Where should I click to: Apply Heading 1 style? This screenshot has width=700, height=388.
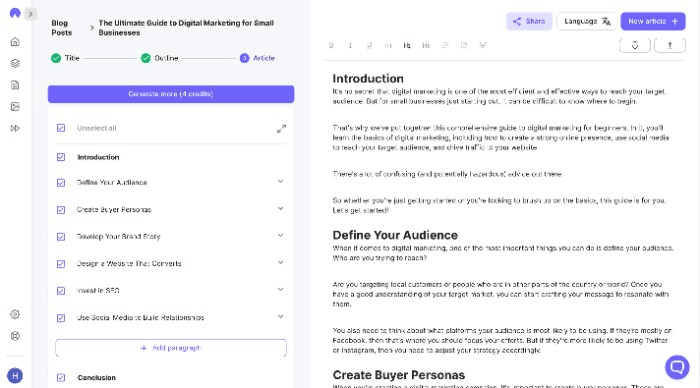click(x=388, y=45)
